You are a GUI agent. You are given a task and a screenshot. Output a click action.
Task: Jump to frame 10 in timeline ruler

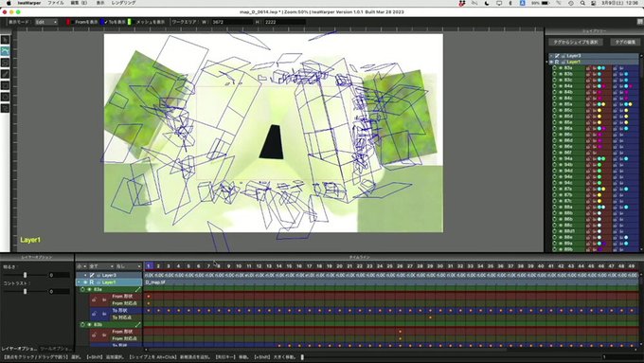[239, 266]
